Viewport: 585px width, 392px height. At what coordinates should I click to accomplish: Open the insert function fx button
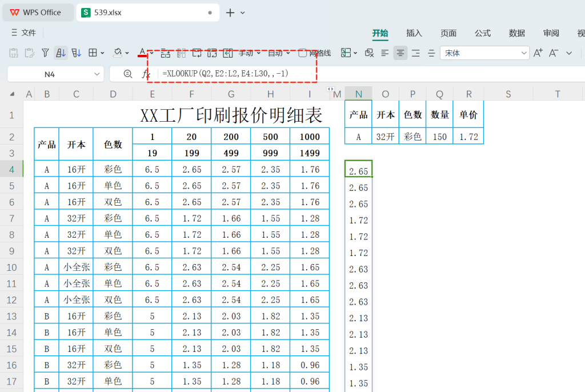pyautogui.click(x=146, y=74)
